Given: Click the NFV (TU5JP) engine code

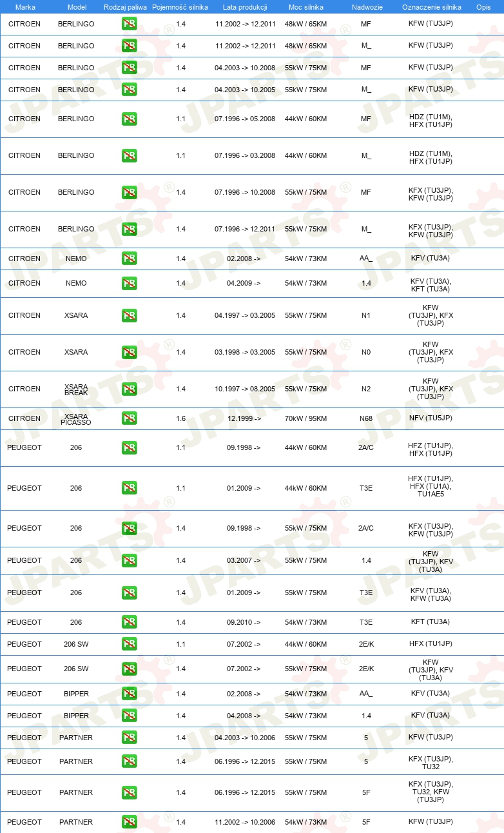Looking at the screenshot, I should (431, 418).
